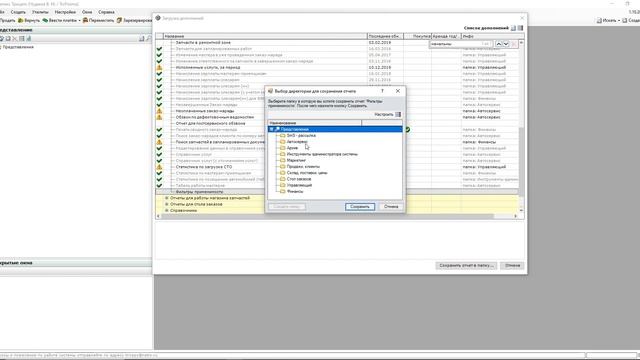Click the Ввести платёж toolbar button

[60, 20]
